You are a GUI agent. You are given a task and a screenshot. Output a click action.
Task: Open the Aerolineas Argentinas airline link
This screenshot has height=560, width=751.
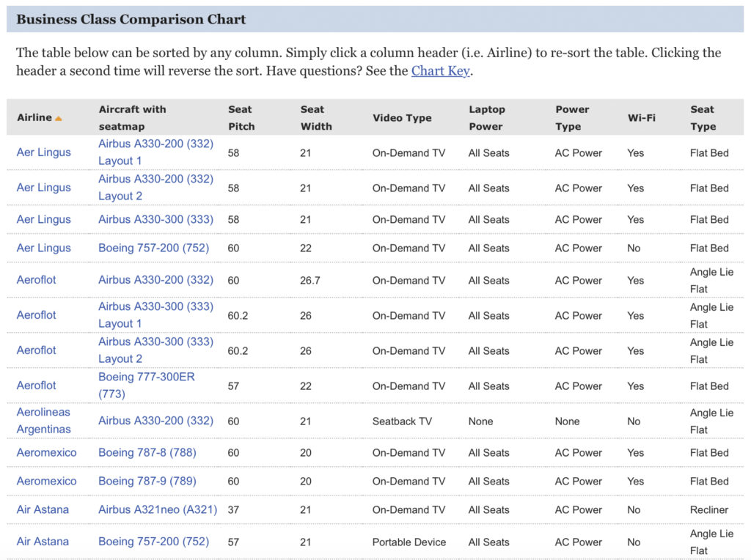pyautogui.click(x=43, y=421)
